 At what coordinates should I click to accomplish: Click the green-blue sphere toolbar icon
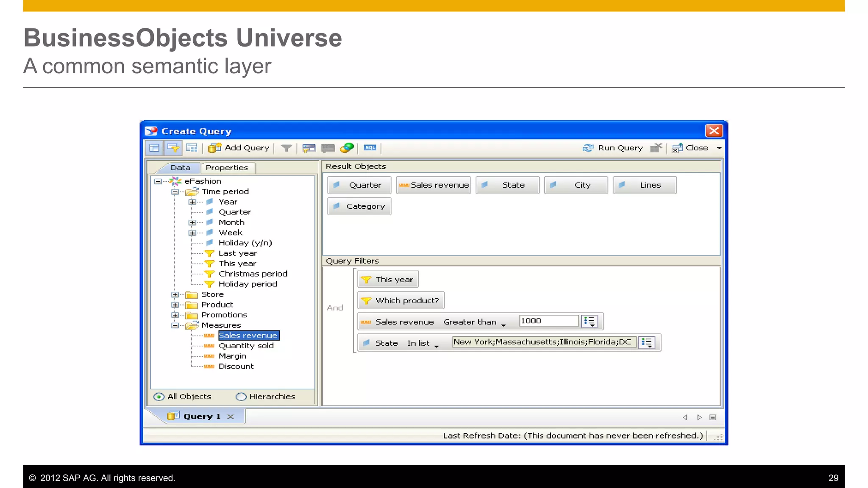(x=347, y=148)
